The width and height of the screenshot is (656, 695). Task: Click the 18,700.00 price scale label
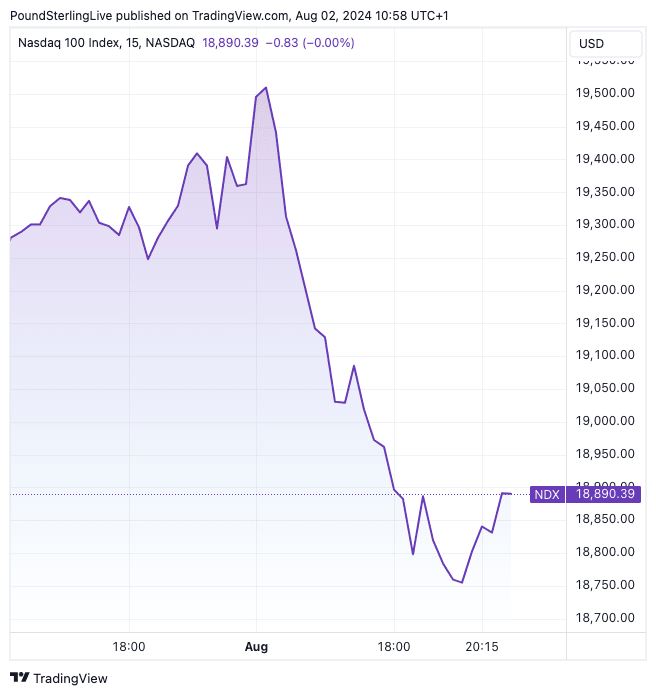606,618
